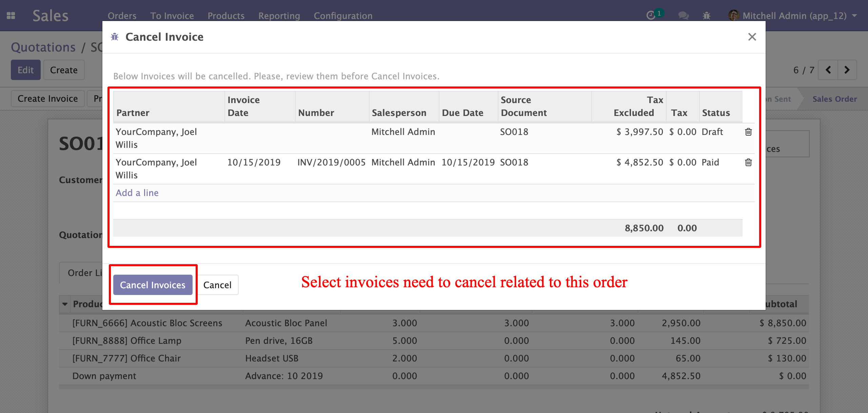The image size is (868, 413).
Task: Click the debug bug icon in dialog title
Action: [x=115, y=37]
